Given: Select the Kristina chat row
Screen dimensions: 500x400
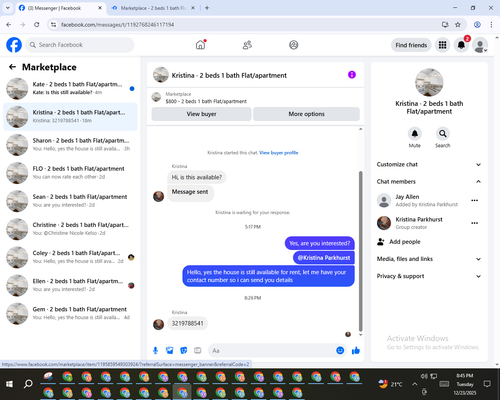Looking at the screenshot, I should pyautogui.click(x=70, y=117).
